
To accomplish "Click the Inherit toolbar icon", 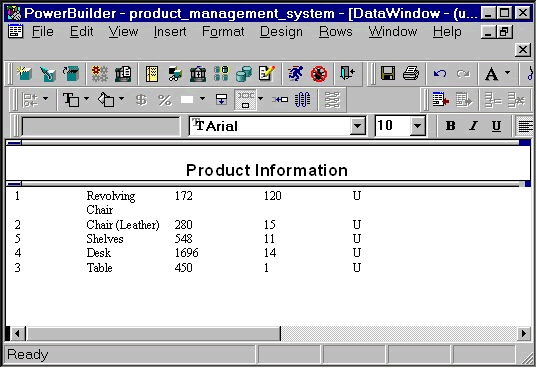I will click(48, 74).
